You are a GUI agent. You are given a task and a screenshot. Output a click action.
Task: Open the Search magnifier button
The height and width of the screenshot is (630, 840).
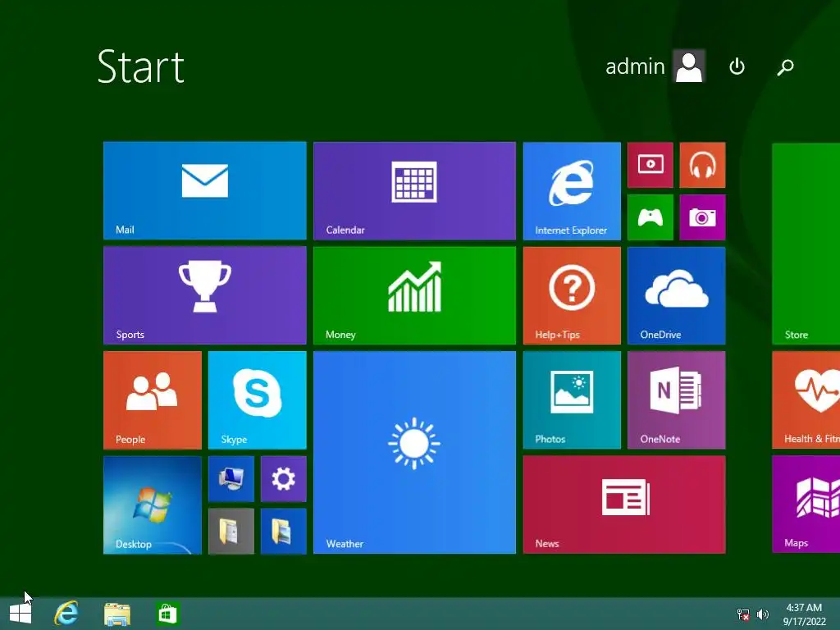(785, 67)
